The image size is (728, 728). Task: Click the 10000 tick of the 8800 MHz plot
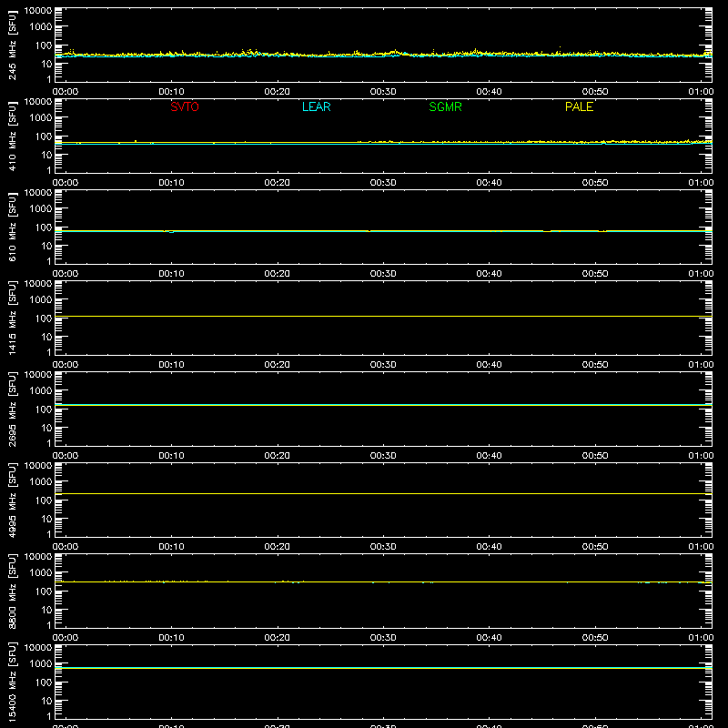point(38,557)
